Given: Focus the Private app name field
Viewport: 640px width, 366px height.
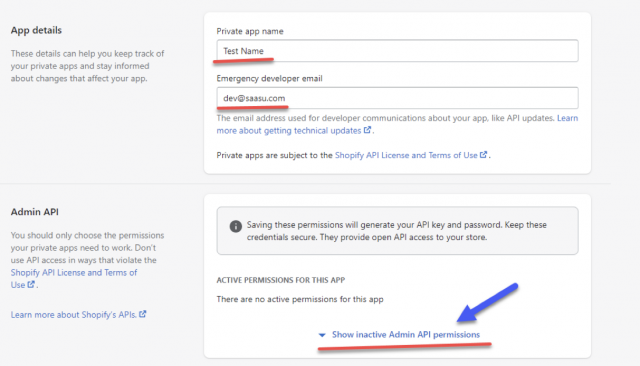Looking at the screenshot, I should [397, 51].
